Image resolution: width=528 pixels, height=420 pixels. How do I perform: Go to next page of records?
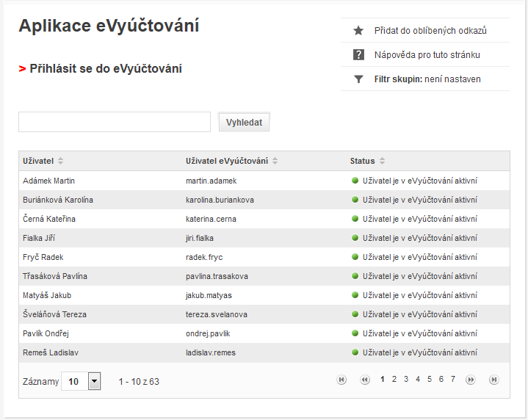[471, 380]
